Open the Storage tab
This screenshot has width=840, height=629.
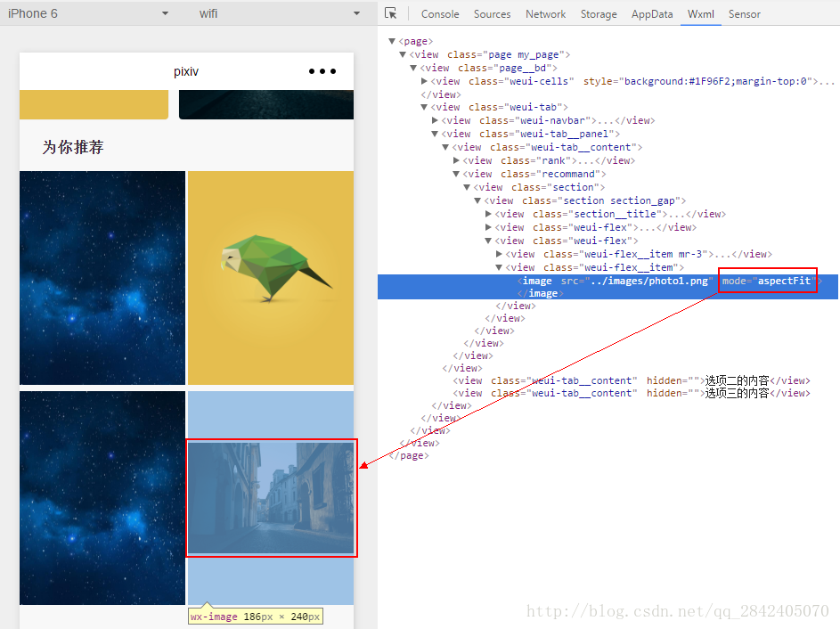pos(599,13)
